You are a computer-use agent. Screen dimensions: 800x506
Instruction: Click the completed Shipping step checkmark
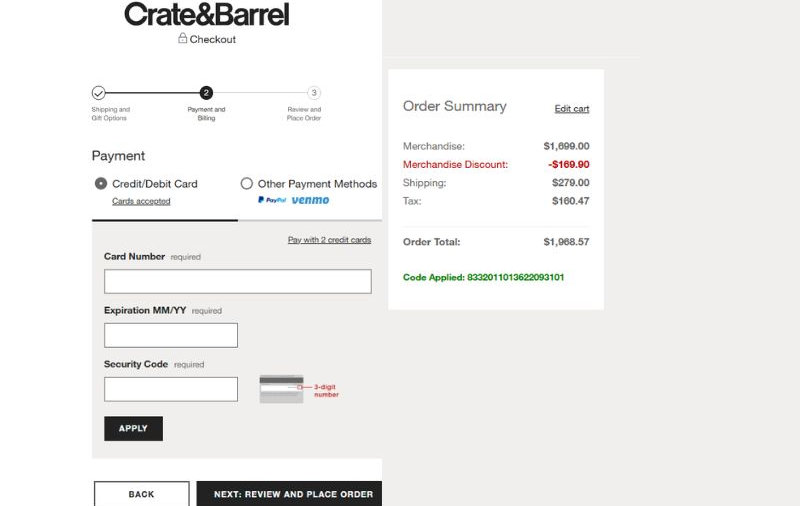click(98, 93)
